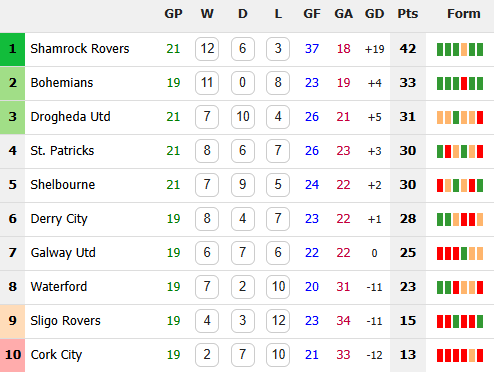Click Shelbourne draws box showing 9
The width and height of the screenshot is (494, 372).
(243, 185)
